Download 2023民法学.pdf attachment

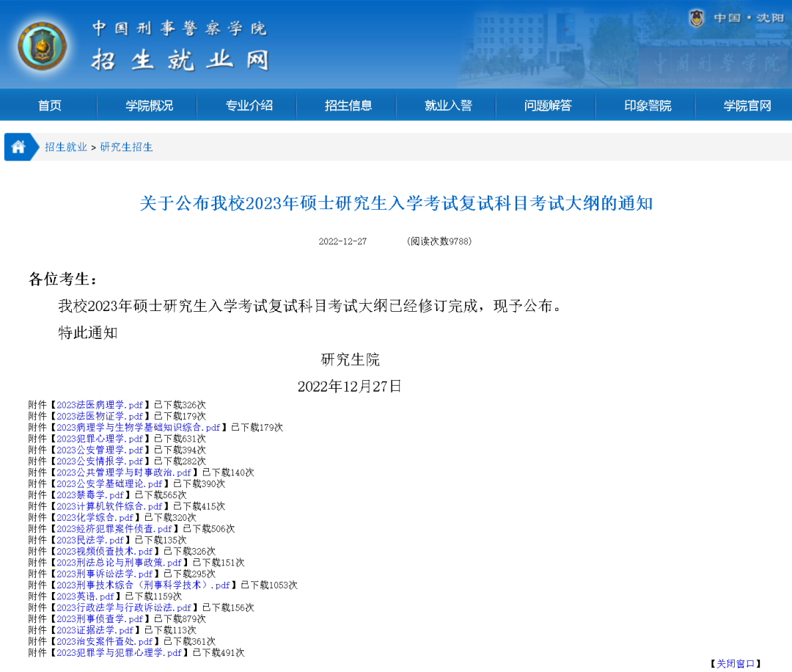click(90, 540)
